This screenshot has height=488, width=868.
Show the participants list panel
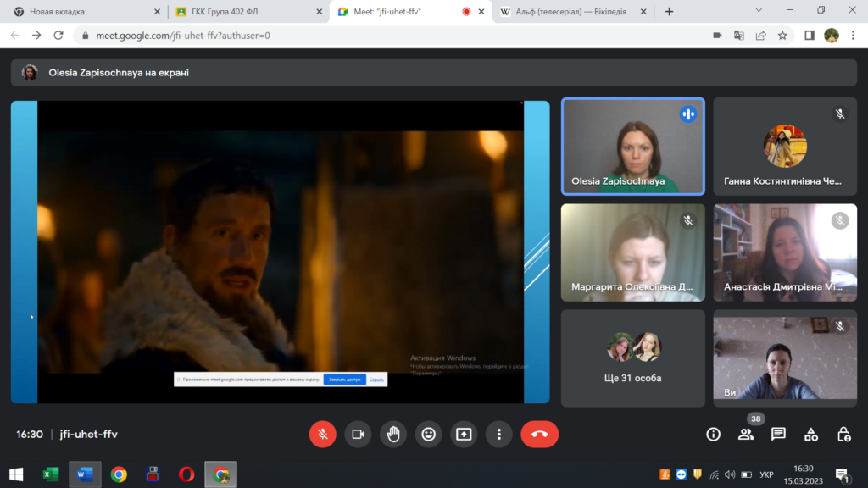pyautogui.click(x=746, y=434)
